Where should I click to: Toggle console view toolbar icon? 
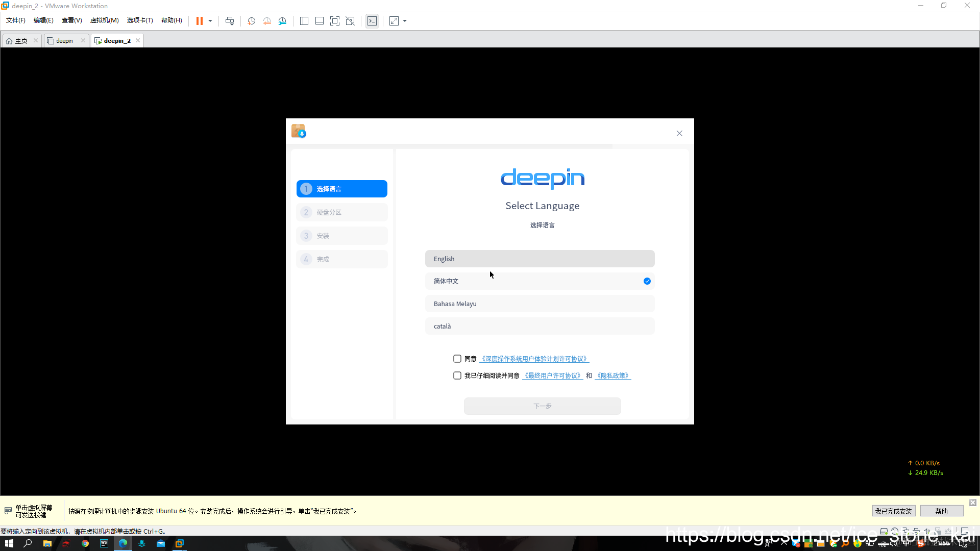(x=372, y=21)
